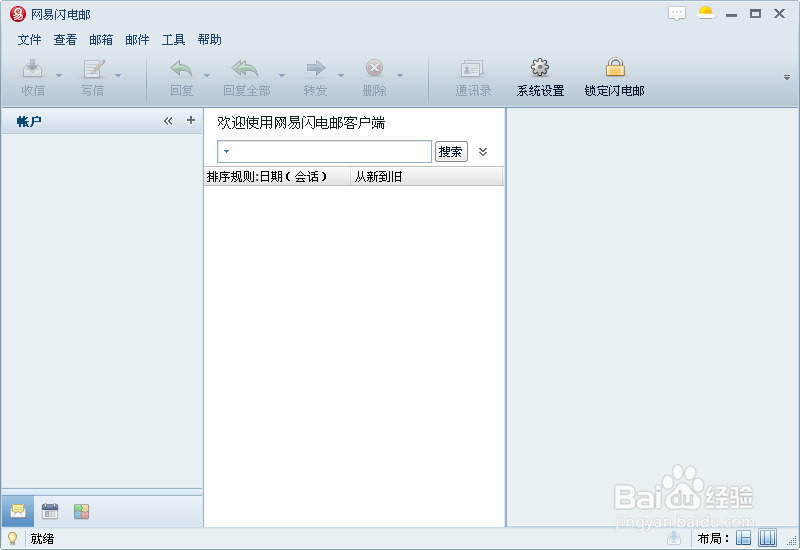Image resolution: width=800 pixels, height=550 pixels.
Task: Expand the 删除 dropdown arrow
Action: 400,76
